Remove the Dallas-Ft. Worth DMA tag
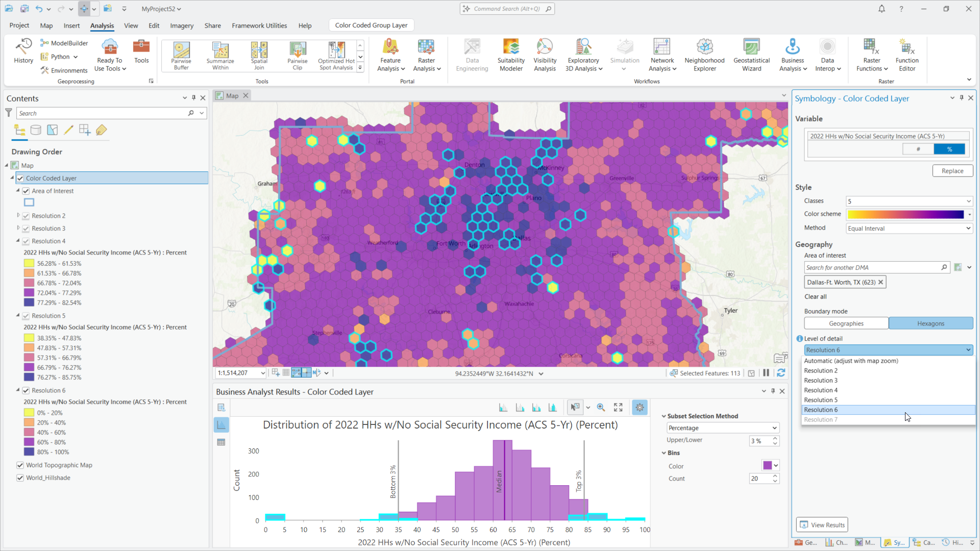Viewport: 980px width, 551px height. (880, 282)
